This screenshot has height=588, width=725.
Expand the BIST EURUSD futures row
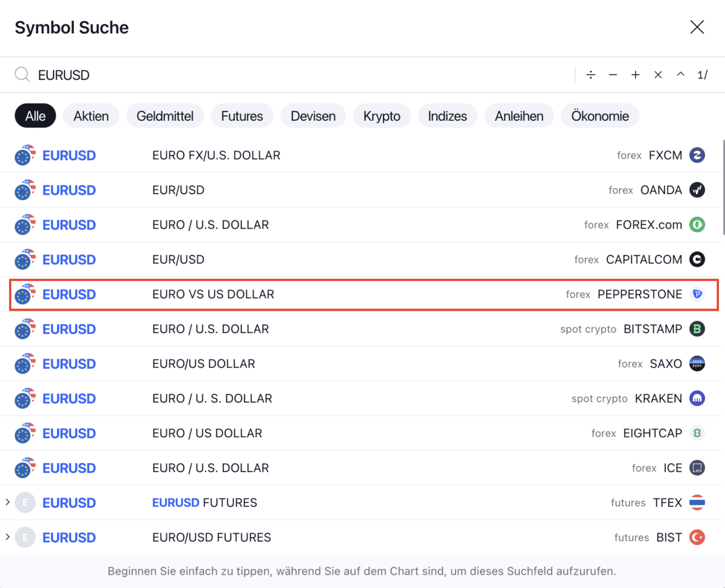point(7,537)
